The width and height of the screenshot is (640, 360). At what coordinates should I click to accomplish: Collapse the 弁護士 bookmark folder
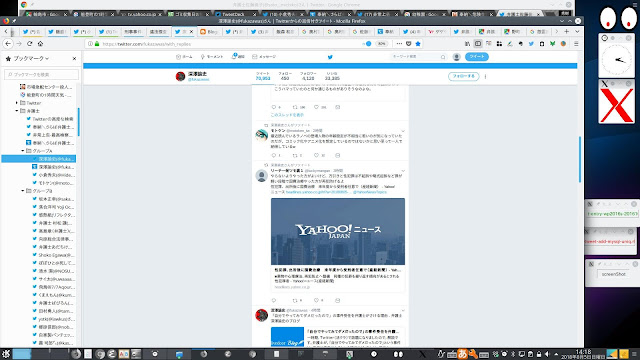click(x=17, y=111)
